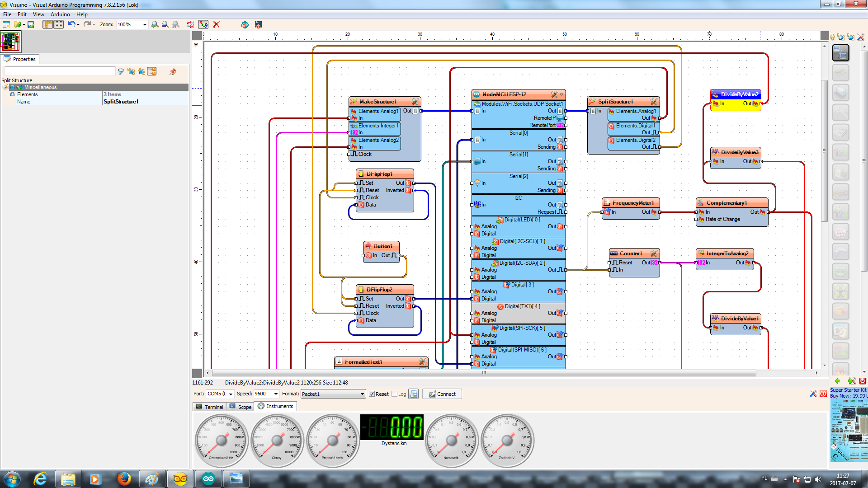This screenshot has height=488, width=868.
Task: Click the MakeStructure1 tools wrench icon
Action: pos(415,102)
